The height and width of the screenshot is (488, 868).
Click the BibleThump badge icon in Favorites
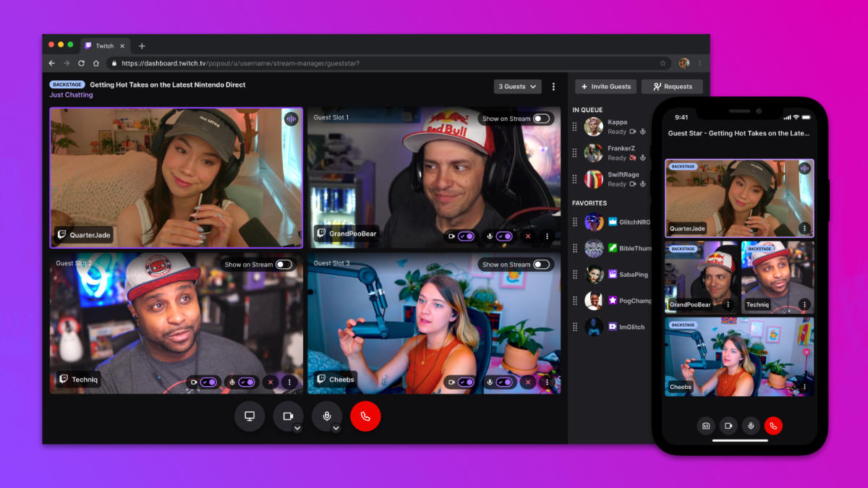(x=613, y=248)
